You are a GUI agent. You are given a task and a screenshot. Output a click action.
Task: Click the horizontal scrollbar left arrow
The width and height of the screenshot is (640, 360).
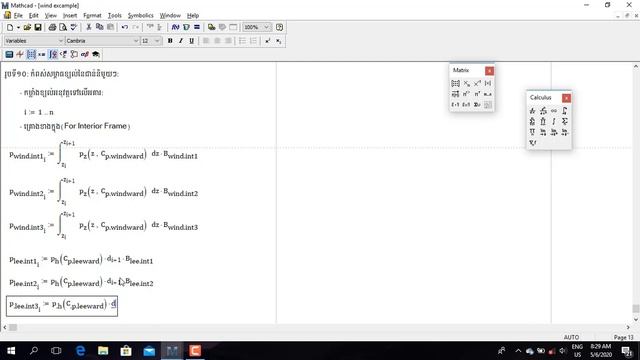pyautogui.click(x=4, y=327)
